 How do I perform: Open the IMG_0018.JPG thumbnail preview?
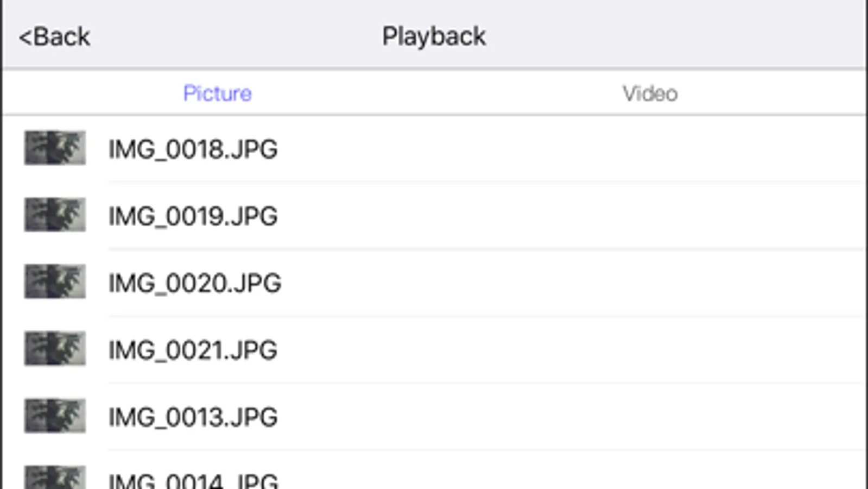[x=55, y=148]
